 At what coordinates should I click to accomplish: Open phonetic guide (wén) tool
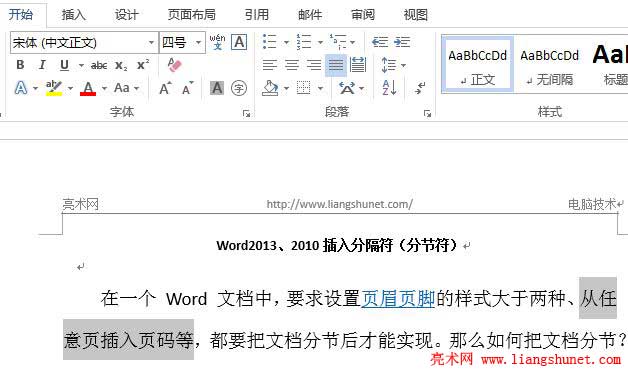coord(217,42)
